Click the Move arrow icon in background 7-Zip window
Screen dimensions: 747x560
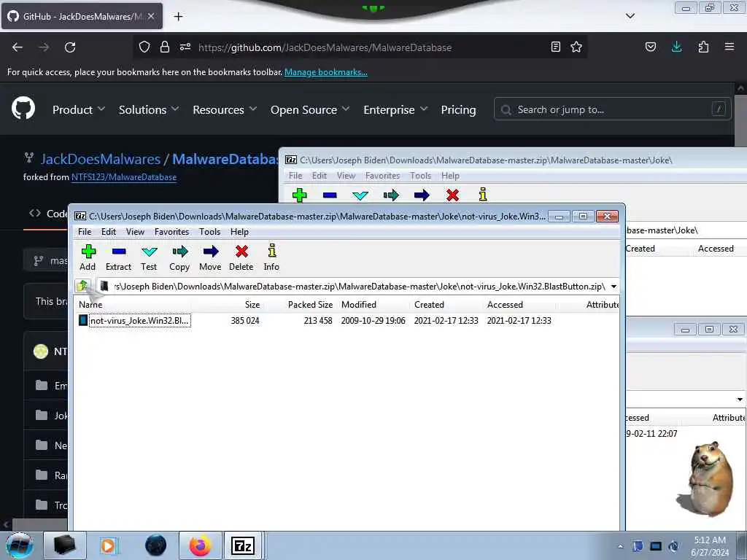(422, 195)
